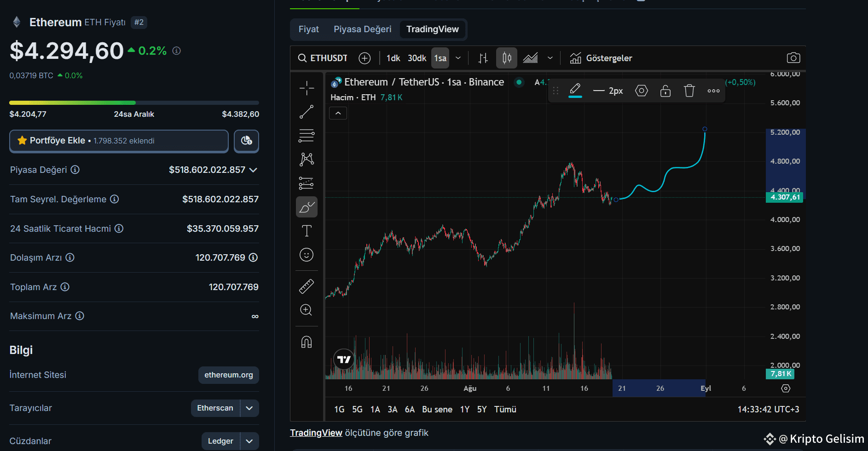Open the text annotation tool
The width and height of the screenshot is (868, 451).
point(307,231)
